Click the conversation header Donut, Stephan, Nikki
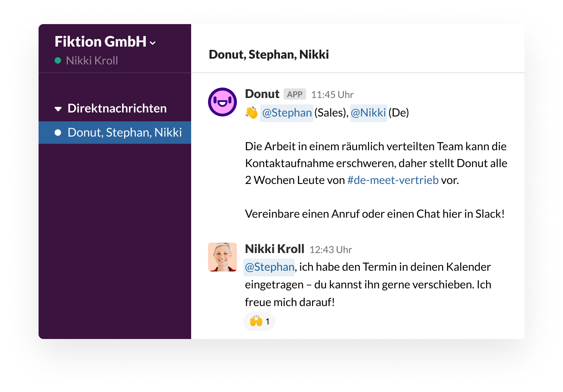This screenshot has width=563, height=392. [x=269, y=55]
